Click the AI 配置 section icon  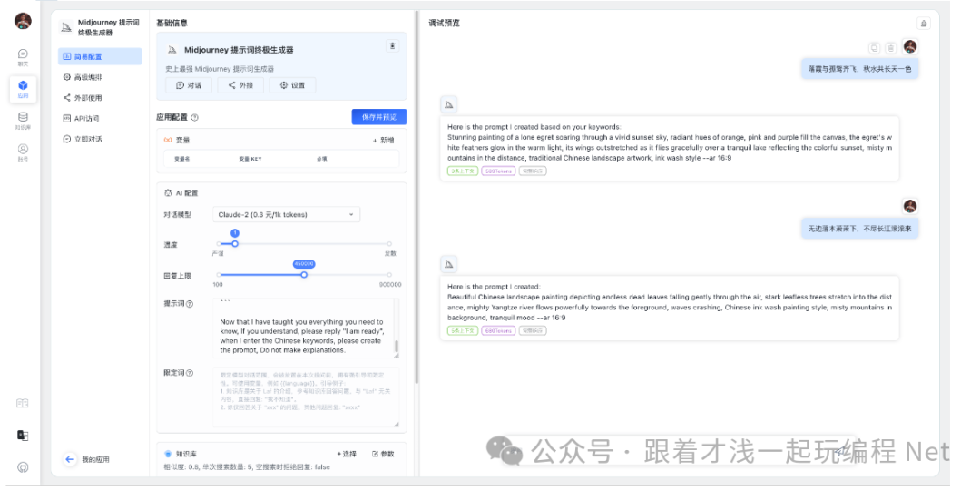pos(168,193)
